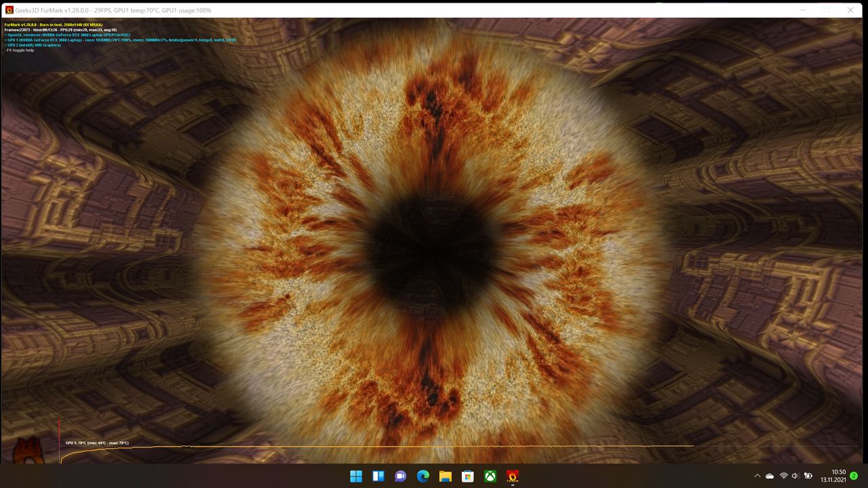
Task: Click the battery charging tray icon
Action: pos(808,476)
